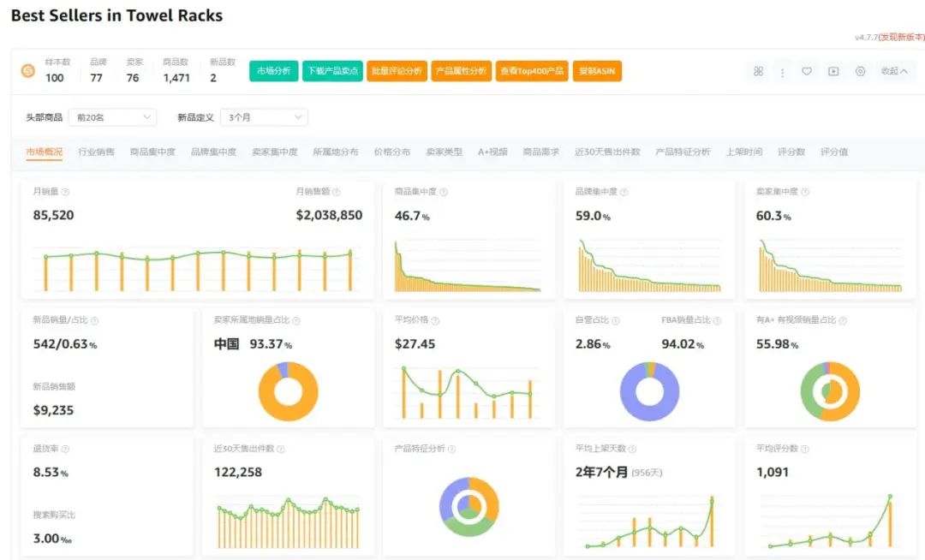Click the 有A+有视频 green-orange donut chart
Viewport: 925px width, 560px height.
point(831,391)
